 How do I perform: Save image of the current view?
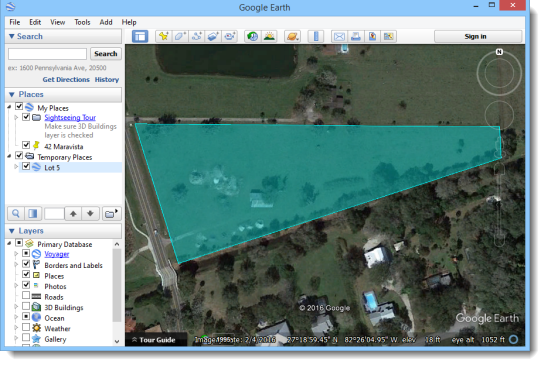click(x=372, y=36)
